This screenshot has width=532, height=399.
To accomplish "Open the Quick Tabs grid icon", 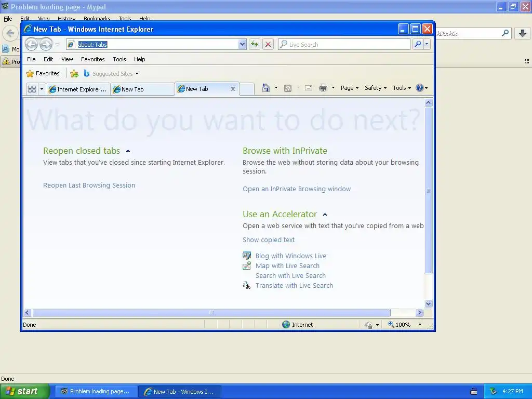I will coord(32,89).
